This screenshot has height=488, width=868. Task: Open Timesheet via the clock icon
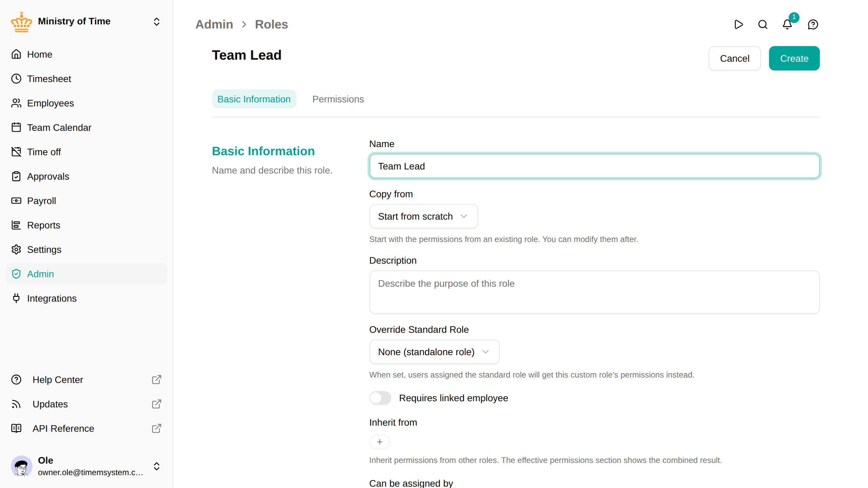pos(16,79)
